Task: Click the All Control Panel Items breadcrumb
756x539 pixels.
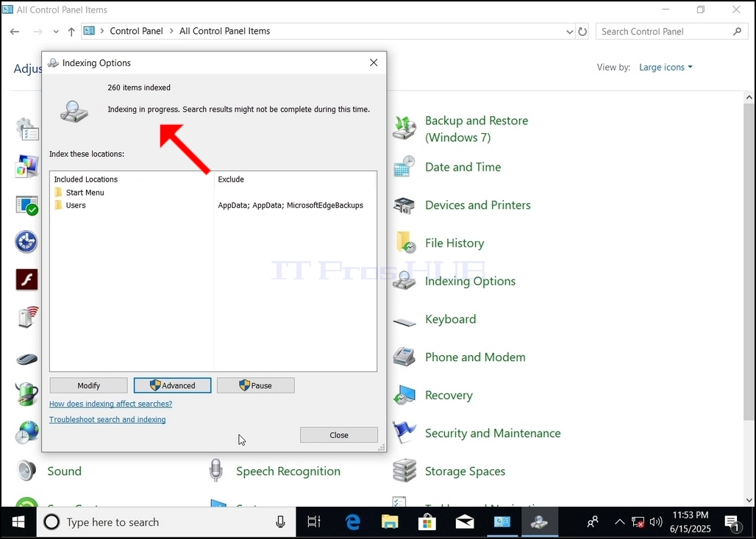Action: [225, 31]
